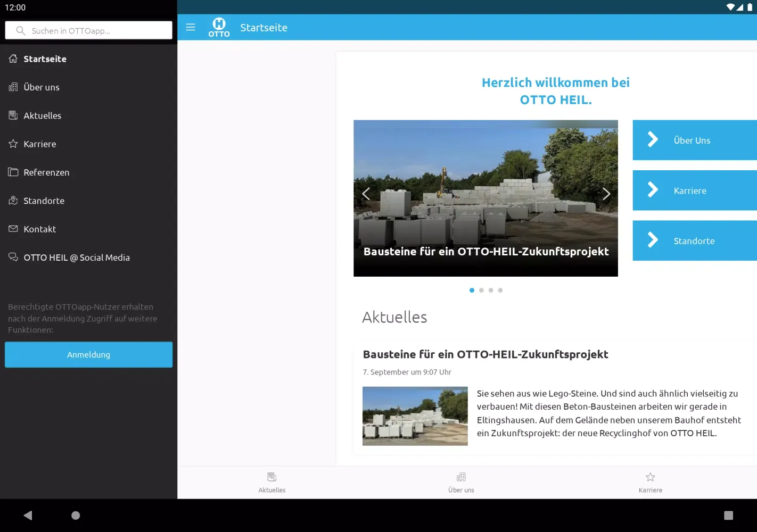Click the search magnifier icon

pos(21,30)
